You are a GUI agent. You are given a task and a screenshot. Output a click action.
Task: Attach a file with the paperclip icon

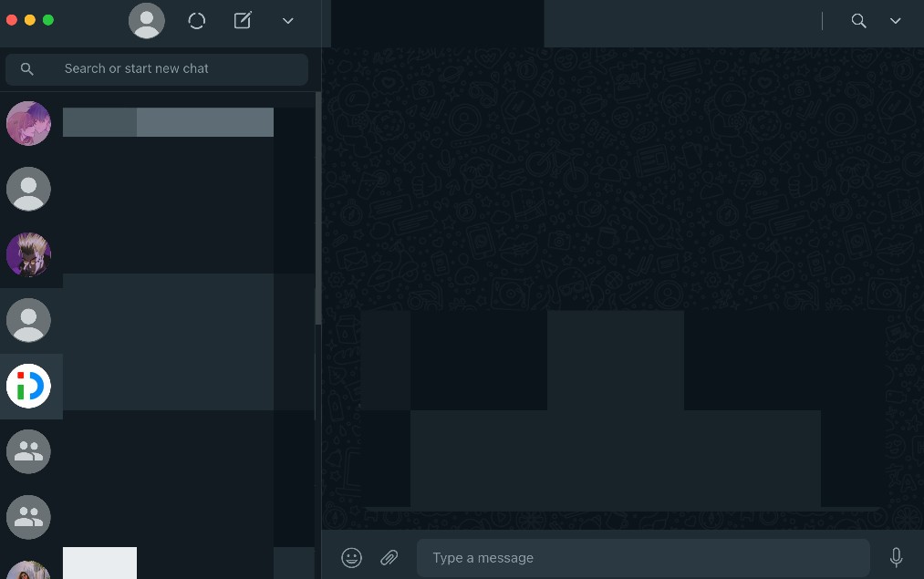(389, 557)
